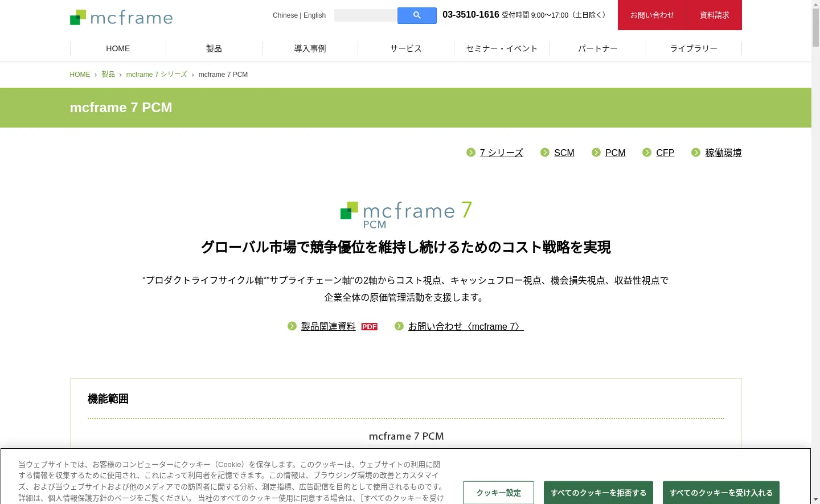
Task: Go to 製品 in breadcrumb
Action: point(108,75)
